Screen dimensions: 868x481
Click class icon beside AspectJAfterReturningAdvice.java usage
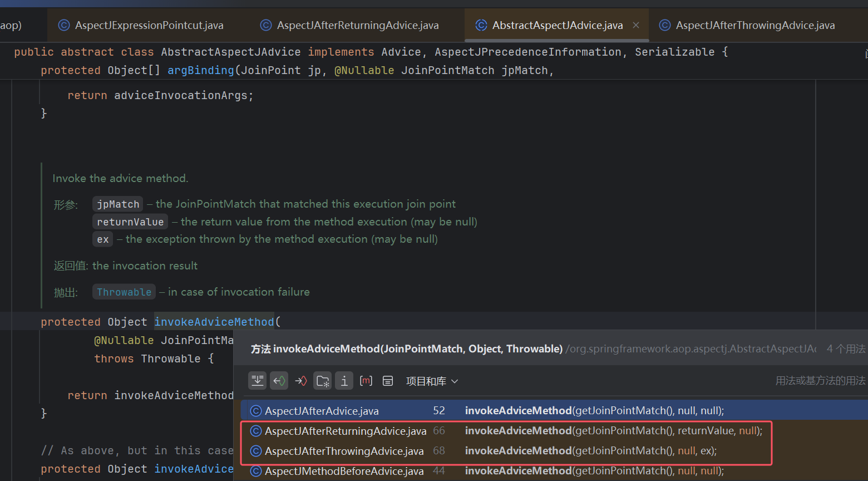(256, 431)
